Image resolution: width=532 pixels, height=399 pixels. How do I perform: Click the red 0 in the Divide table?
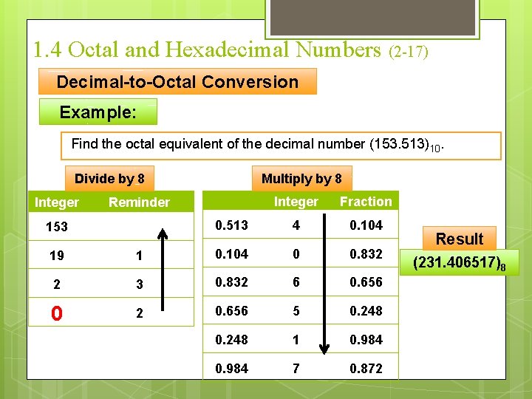[57, 313]
